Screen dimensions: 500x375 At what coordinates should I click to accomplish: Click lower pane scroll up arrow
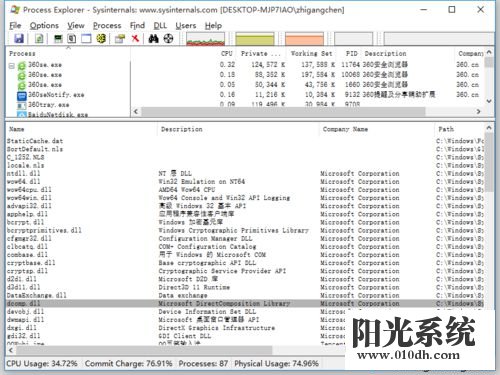pos(489,128)
